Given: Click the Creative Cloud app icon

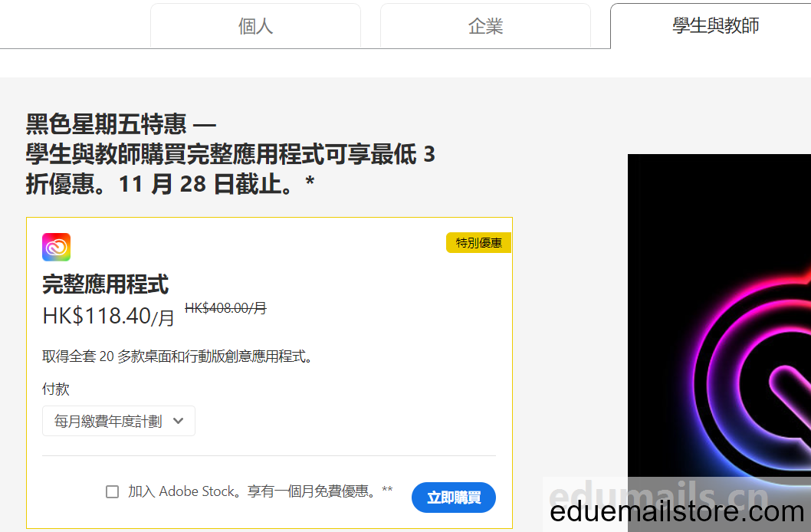Looking at the screenshot, I should pos(57,247).
